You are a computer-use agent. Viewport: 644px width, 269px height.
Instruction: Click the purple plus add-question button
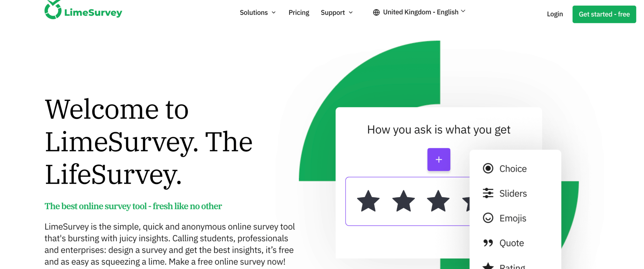point(439,160)
